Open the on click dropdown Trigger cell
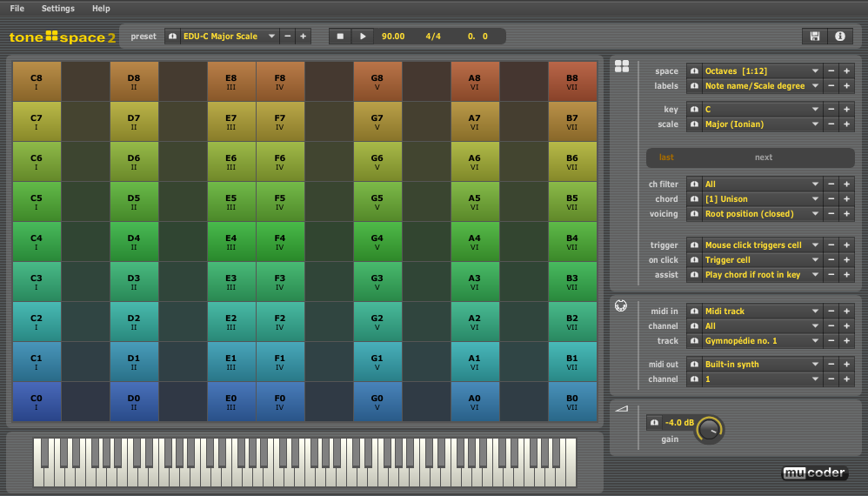The image size is (868, 496). (762, 259)
